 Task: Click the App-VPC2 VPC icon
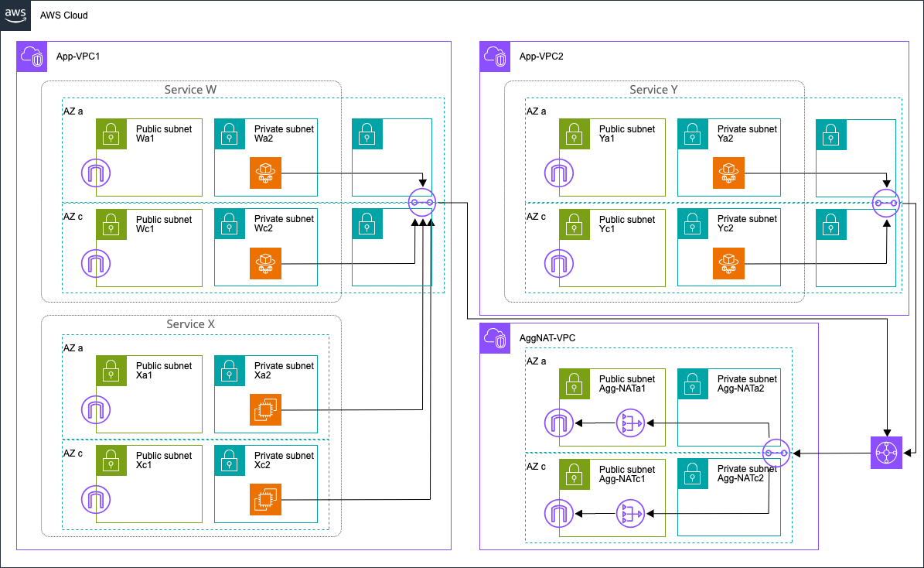click(x=496, y=56)
